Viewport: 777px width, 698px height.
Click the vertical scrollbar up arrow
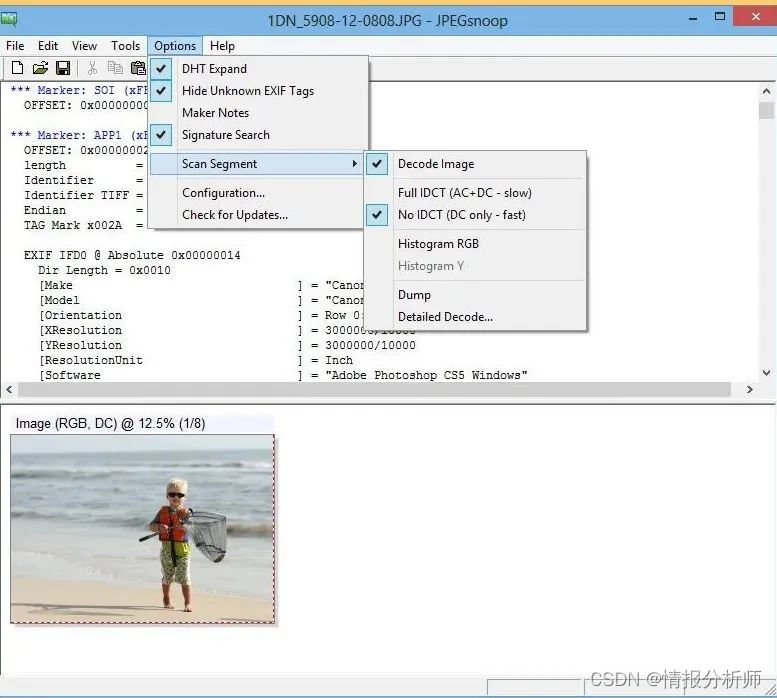click(766, 91)
